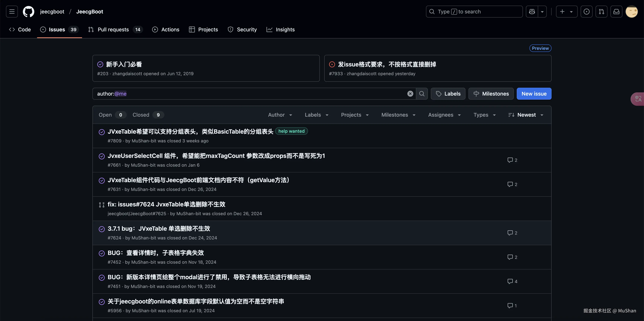Select the help wanted label on issue #7809
This screenshot has height=321, width=644.
click(291, 131)
